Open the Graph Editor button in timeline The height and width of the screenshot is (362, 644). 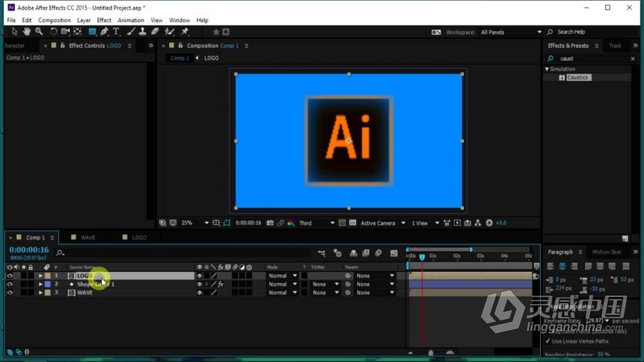394,253
